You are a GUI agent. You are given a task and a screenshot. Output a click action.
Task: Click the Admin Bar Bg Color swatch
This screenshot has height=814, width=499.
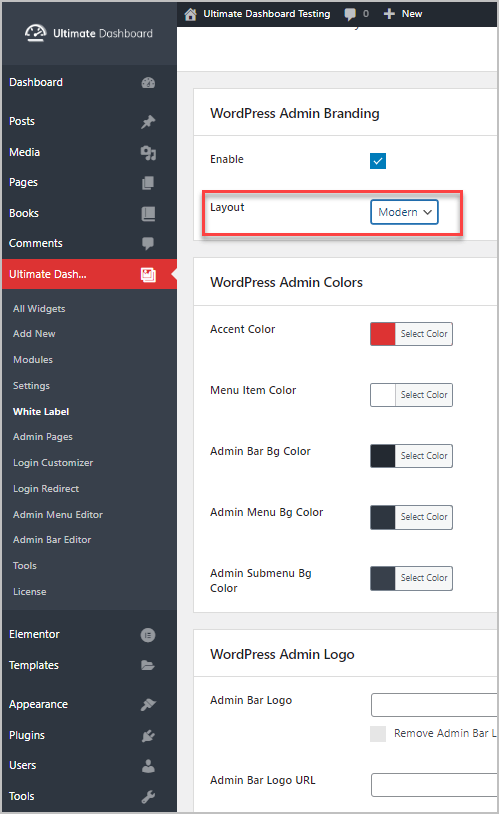click(383, 456)
